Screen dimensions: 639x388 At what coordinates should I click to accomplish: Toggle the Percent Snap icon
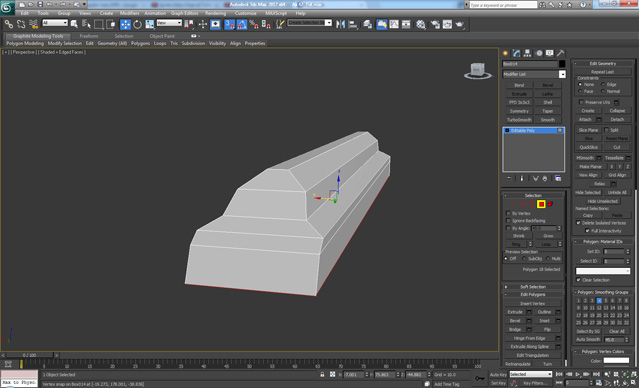253,24
